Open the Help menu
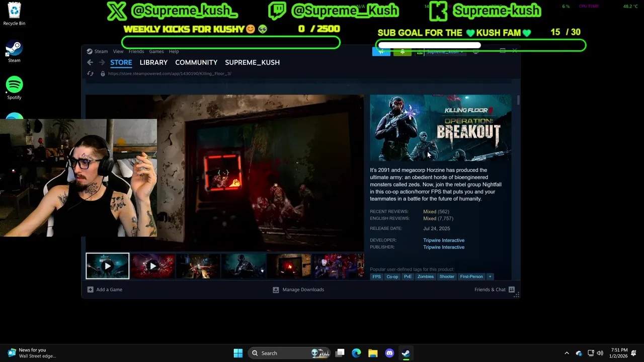Screen dimensions: 644x362 point(174,51)
